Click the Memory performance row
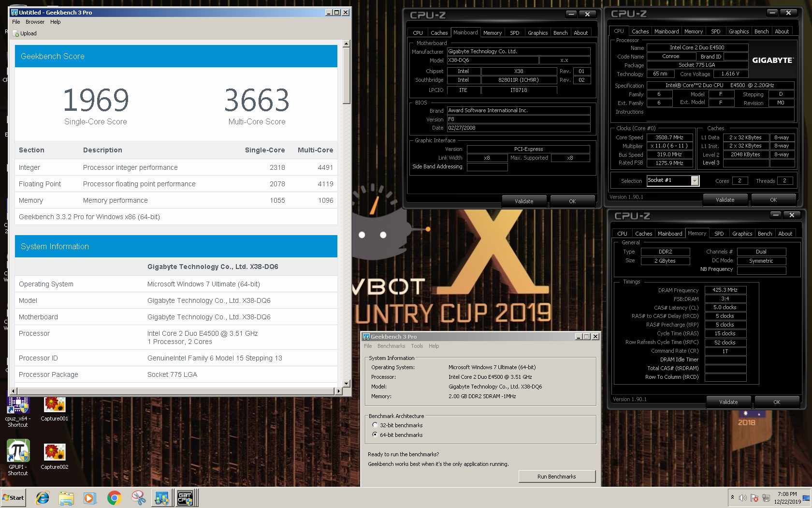The image size is (812, 508). click(x=176, y=200)
